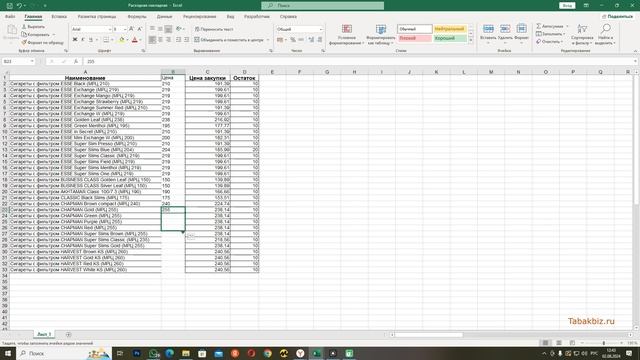Open the Fill (Заполнить) menu
This screenshot has height=360, width=640.
coord(551,34)
